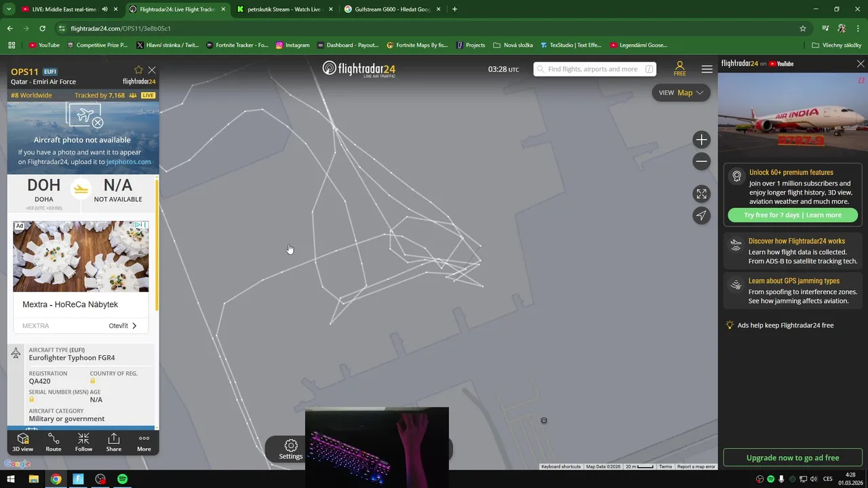Open map Terms link

(x=665, y=466)
